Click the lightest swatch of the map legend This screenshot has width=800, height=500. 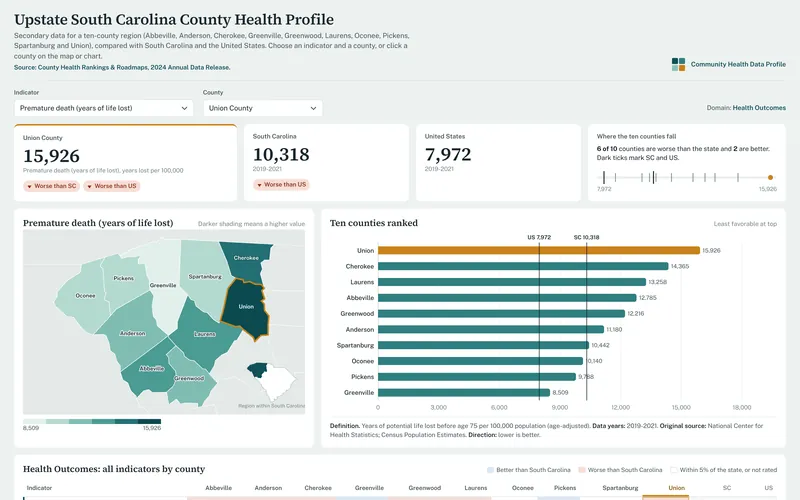[34, 421]
